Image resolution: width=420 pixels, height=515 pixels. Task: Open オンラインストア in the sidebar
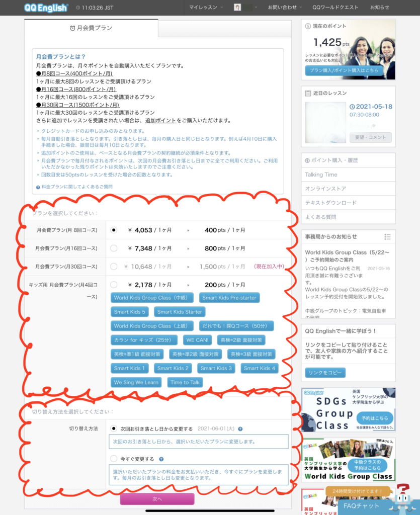(x=348, y=189)
